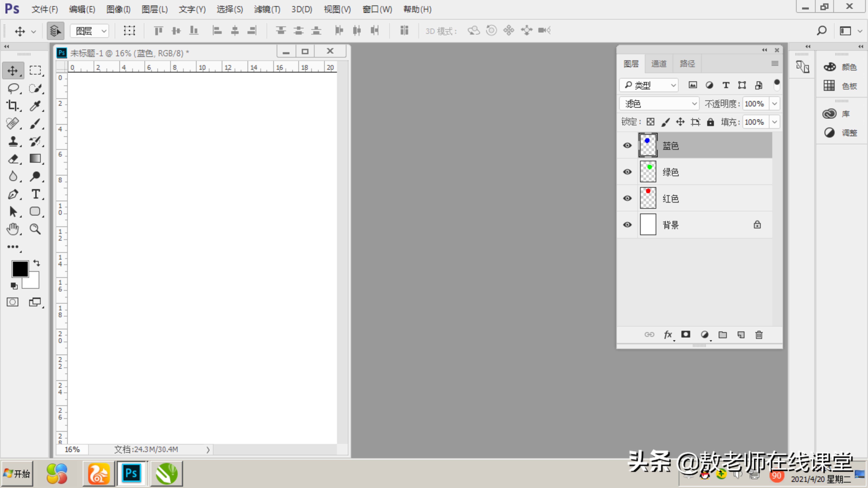
Task: Open the layer style fx menu
Action: (x=668, y=335)
